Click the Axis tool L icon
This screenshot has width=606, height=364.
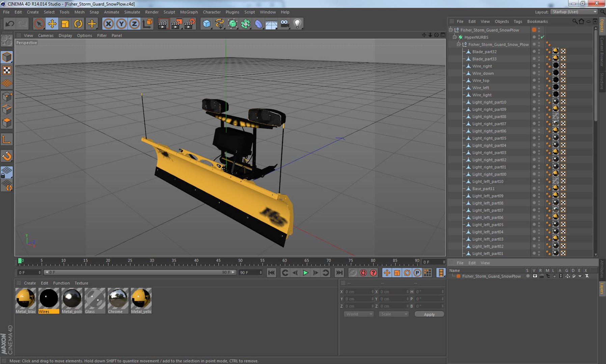tap(7, 139)
